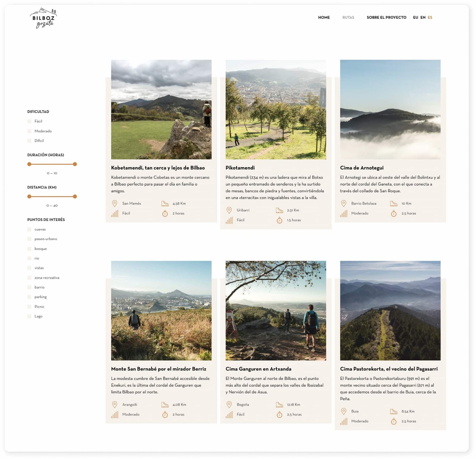Check the Lago filter
The height and width of the screenshot is (459, 476).
pyautogui.click(x=29, y=316)
